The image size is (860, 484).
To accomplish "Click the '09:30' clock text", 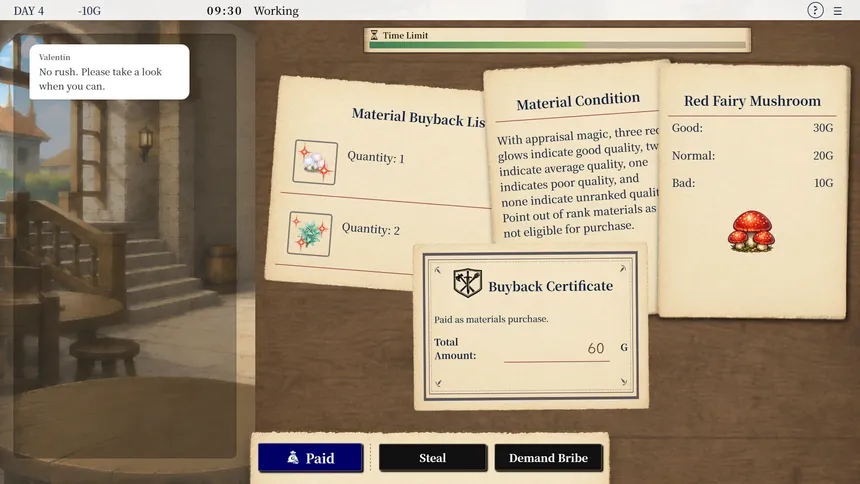I will [224, 11].
